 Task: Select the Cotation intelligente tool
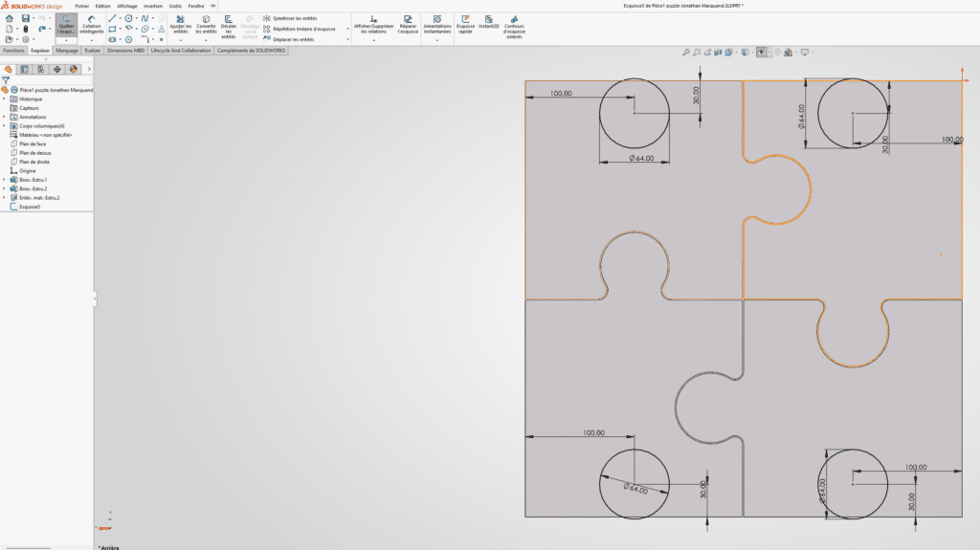click(91, 26)
